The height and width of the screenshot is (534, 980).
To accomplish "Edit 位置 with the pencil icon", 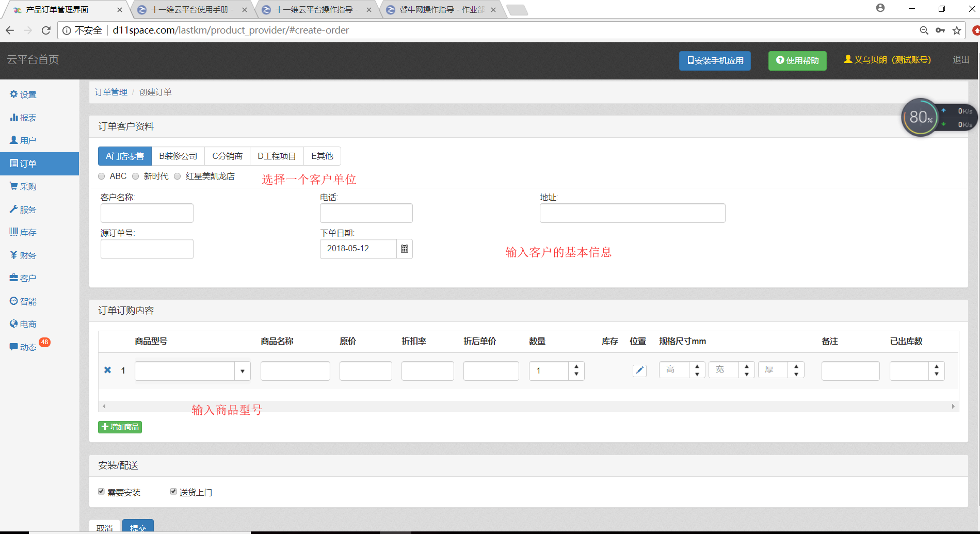I will click(x=639, y=370).
